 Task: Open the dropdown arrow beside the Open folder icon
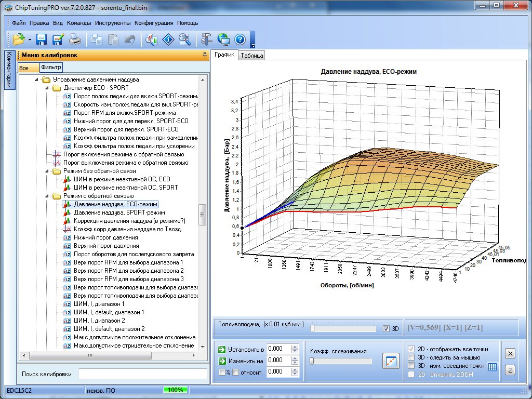(x=30, y=39)
